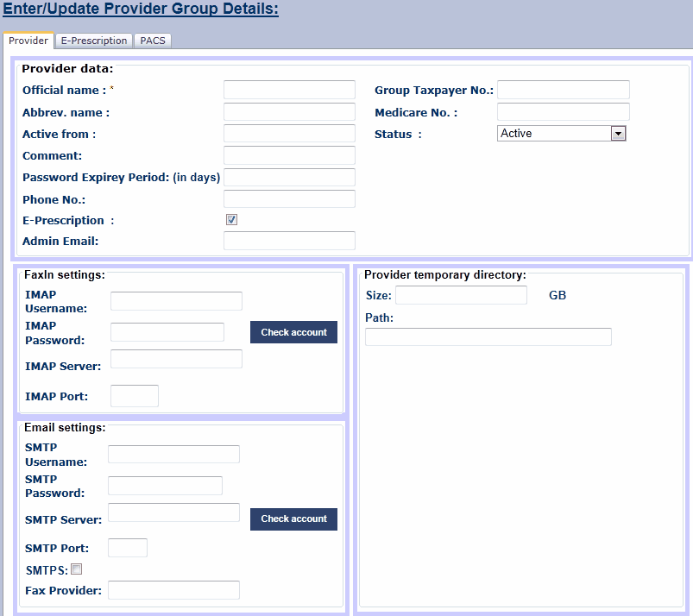The image size is (693, 616).
Task: Click Check account button for IMAP
Action: pyautogui.click(x=293, y=332)
